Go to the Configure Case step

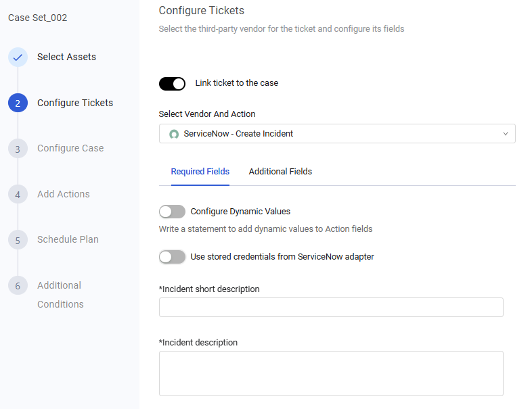coord(70,149)
